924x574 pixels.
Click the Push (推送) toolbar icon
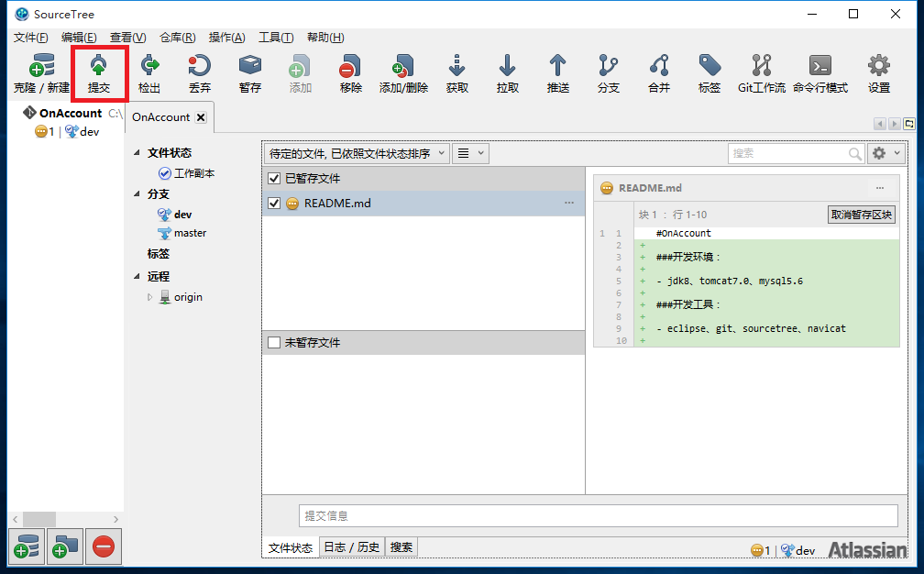pyautogui.click(x=557, y=73)
